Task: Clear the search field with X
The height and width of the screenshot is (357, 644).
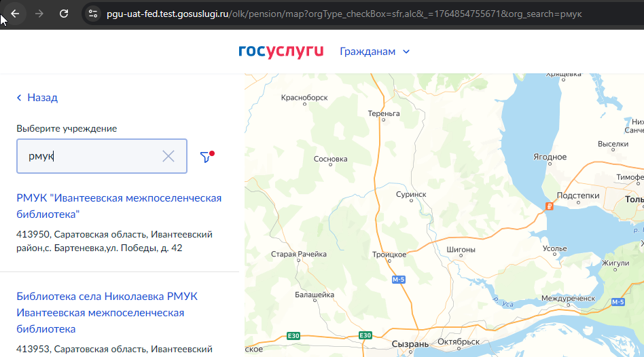Action: point(168,156)
